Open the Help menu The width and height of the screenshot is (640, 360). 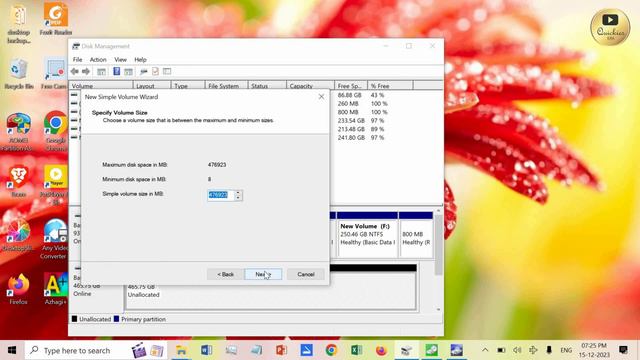140,60
